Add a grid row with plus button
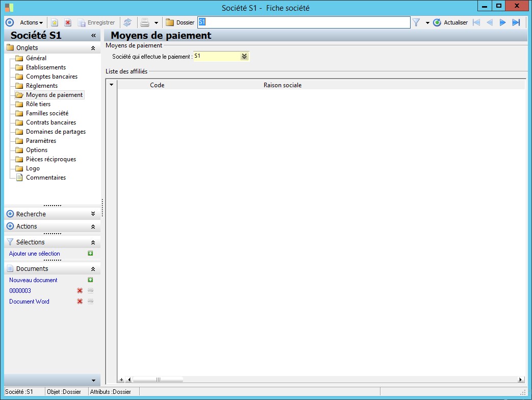This screenshot has width=532, height=400. click(x=121, y=380)
